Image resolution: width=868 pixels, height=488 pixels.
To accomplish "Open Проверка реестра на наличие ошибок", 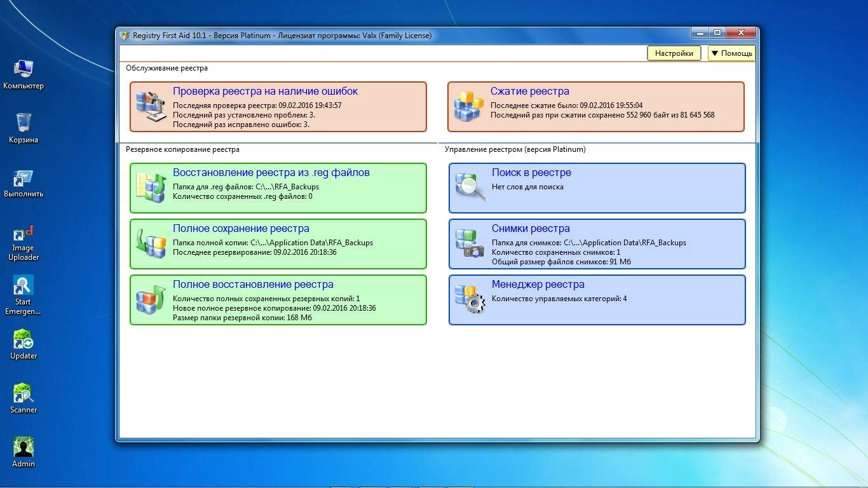I will [x=266, y=91].
